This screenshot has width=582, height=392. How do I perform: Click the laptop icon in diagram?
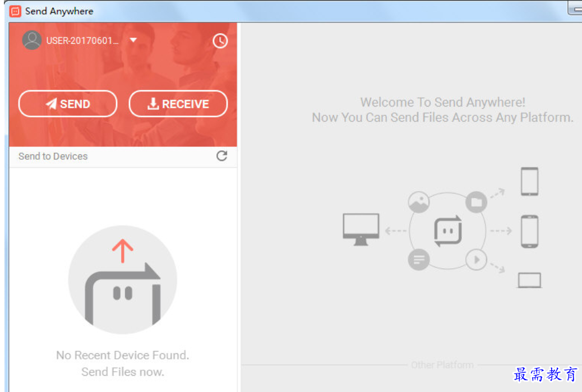(x=530, y=280)
